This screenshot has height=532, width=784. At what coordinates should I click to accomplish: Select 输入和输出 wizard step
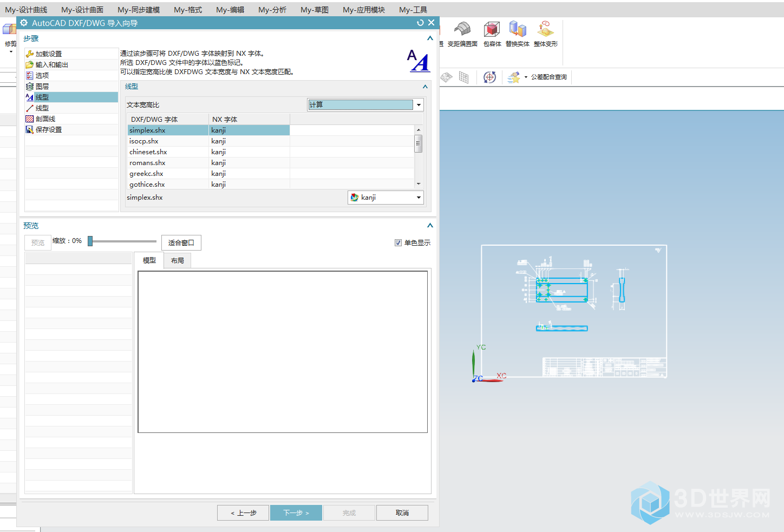[71, 64]
